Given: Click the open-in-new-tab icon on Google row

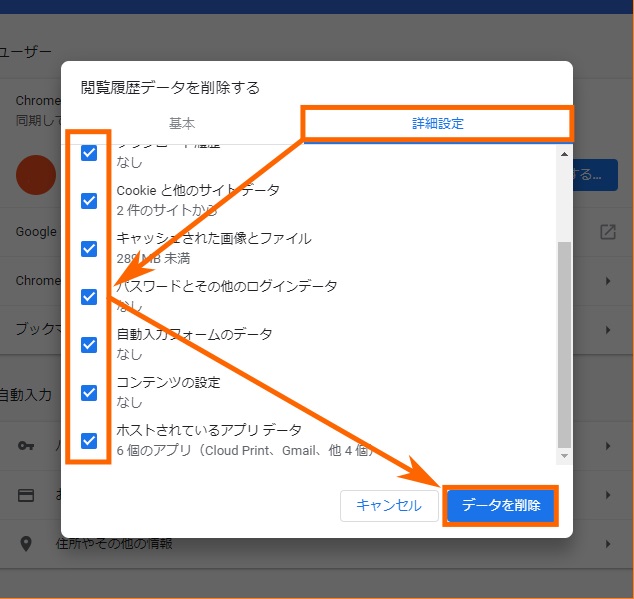Looking at the screenshot, I should pyautogui.click(x=608, y=232).
